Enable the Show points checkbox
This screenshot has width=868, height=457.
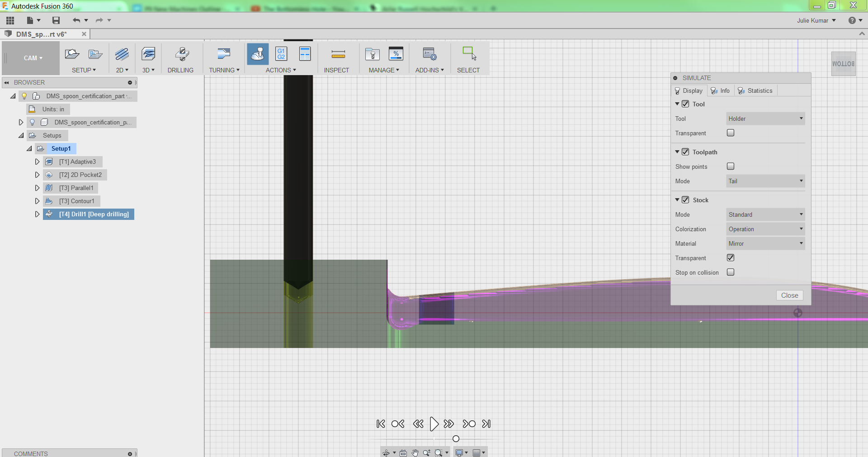(731, 167)
